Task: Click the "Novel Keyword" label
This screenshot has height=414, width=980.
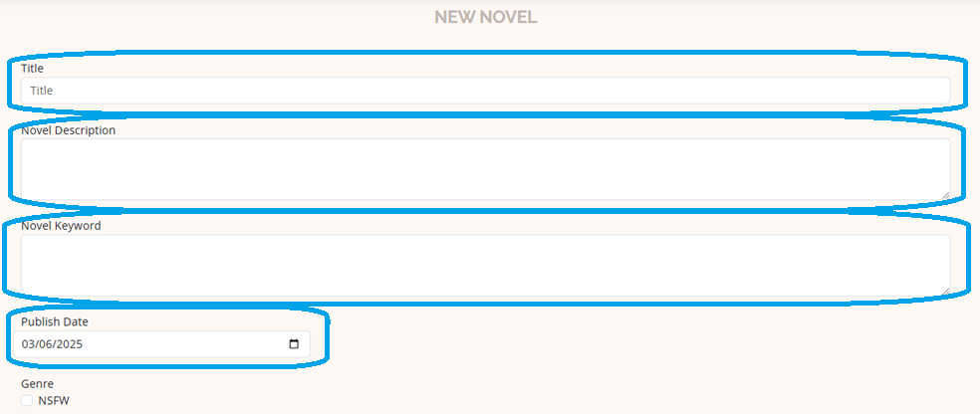Action: click(61, 226)
